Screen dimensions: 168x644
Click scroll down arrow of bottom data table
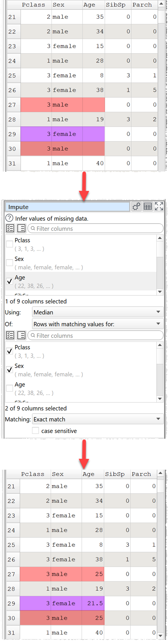pos(161,636)
